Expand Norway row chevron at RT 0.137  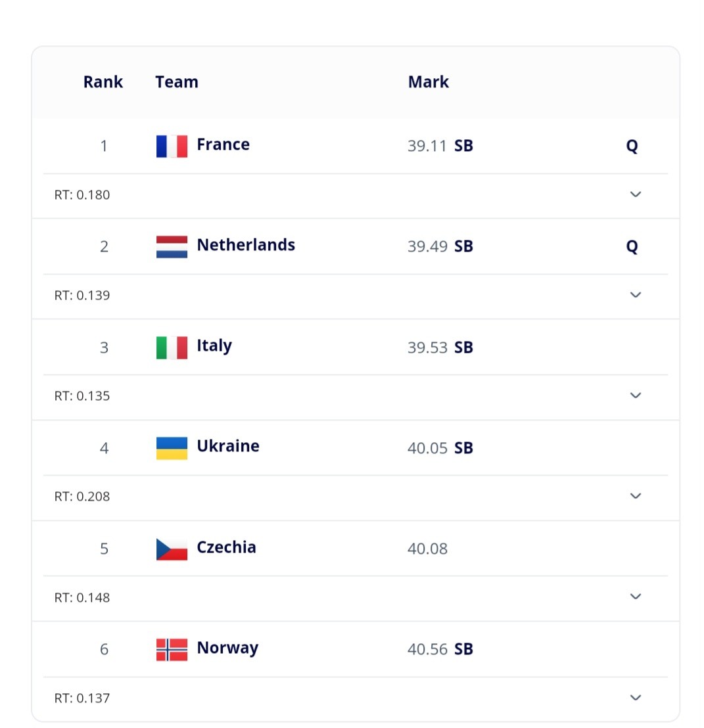(635, 697)
